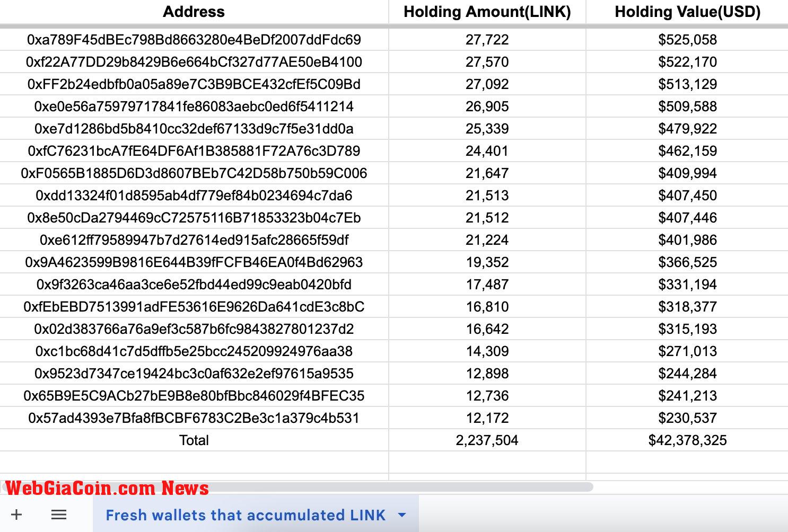788x532 pixels.
Task: Select holding value cell $331,194
Action: click(x=687, y=285)
